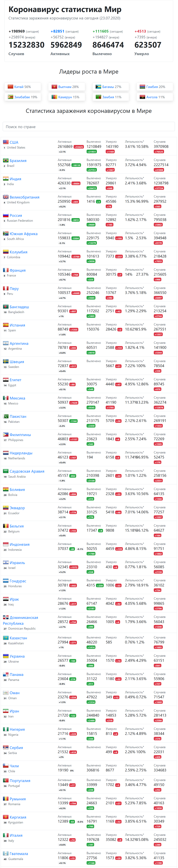Click the China flag in growth leaders
The image size is (178, 868).
[x=10, y=87]
